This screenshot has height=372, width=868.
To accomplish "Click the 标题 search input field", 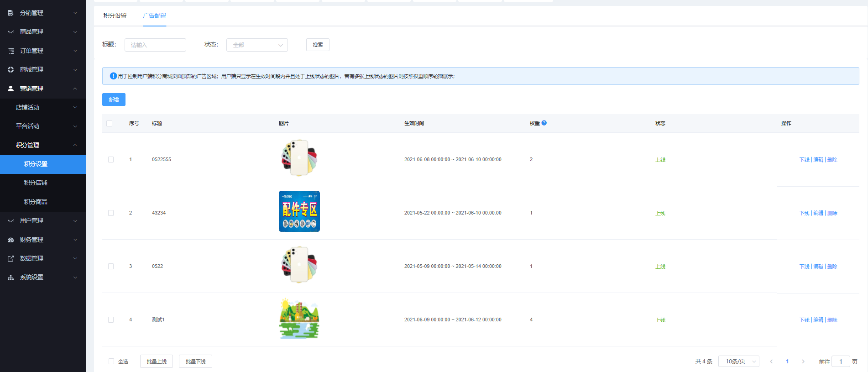I will pos(155,45).
